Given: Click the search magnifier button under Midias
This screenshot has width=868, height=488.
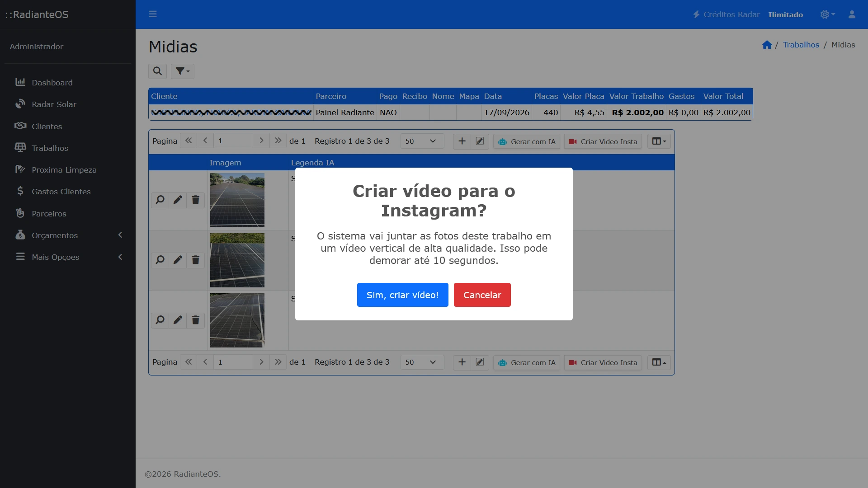Looking at the screenshot, I should tap(157, 71).
